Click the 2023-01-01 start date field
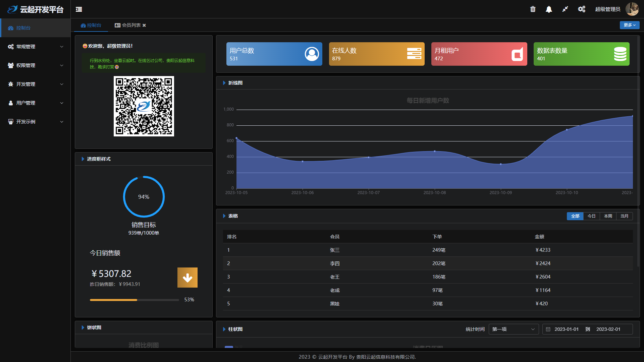The width and height of the screenshot is (644, 362). click(566, 329)
